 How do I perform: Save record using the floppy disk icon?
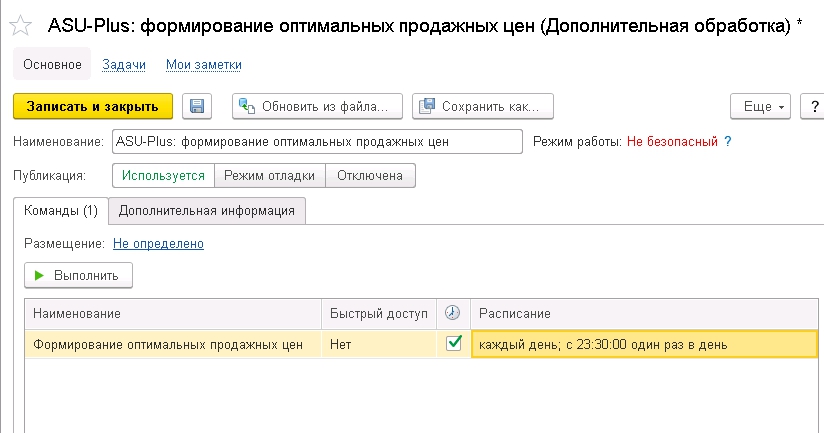pyautogui.click(x=197, y=106)
